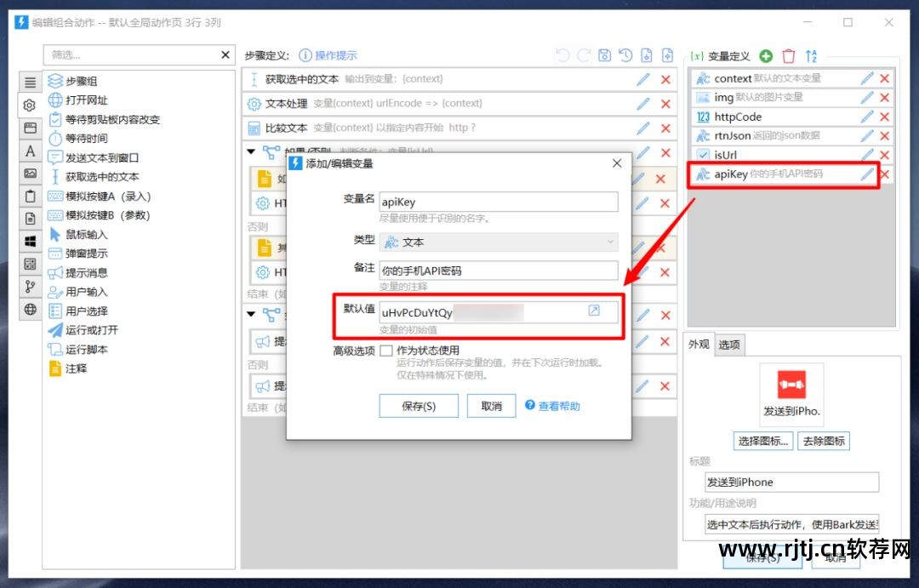Select the 弹窗提示 action
The image size is (919, 588).
coord(78,254)
